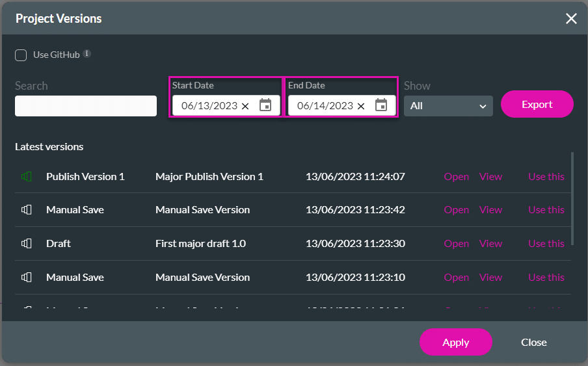Clear the Start Date value
Viewport: 588px width, 366px height.
(x=245, y=106)
